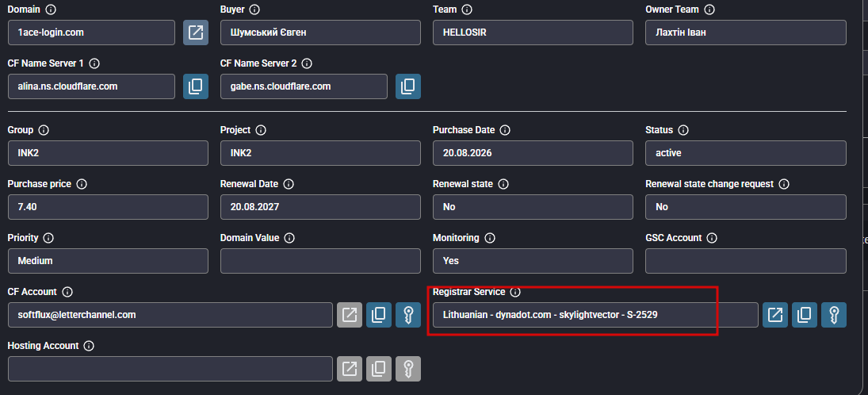The image size is (868, 395).
Task: Open Registrar Service external link icon
Action: (x=775, y=315)
